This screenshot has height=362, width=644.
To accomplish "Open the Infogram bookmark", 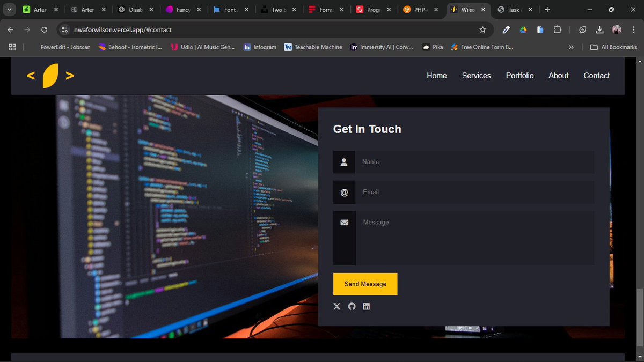I will point(260,47).
